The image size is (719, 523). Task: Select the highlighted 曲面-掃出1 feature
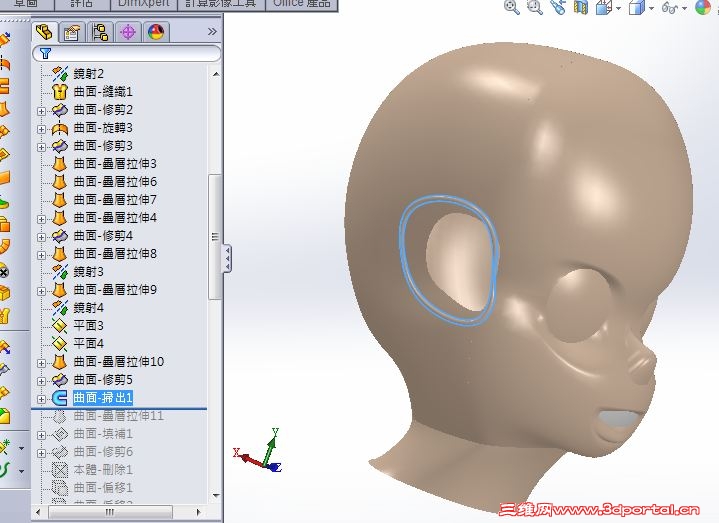(x=103, y=398)
